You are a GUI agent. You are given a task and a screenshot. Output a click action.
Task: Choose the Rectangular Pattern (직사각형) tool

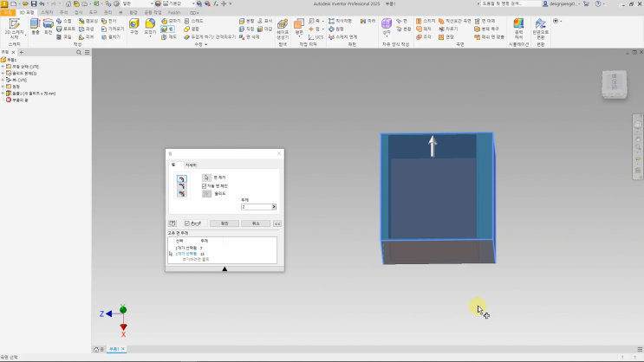point(340,21)
